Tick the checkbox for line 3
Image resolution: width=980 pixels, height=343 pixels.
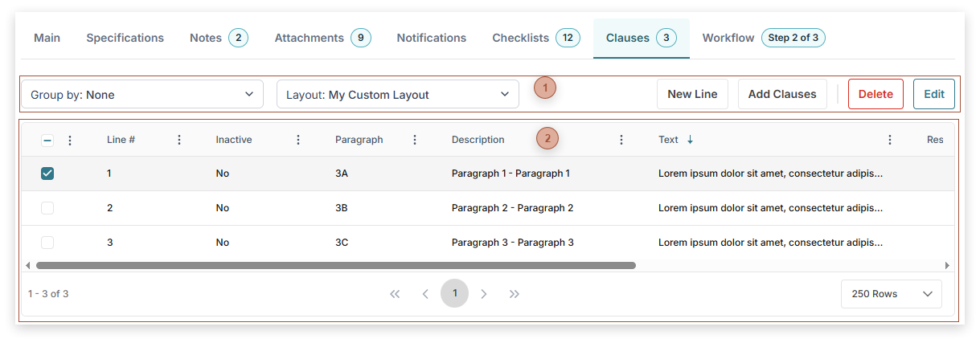47,243
